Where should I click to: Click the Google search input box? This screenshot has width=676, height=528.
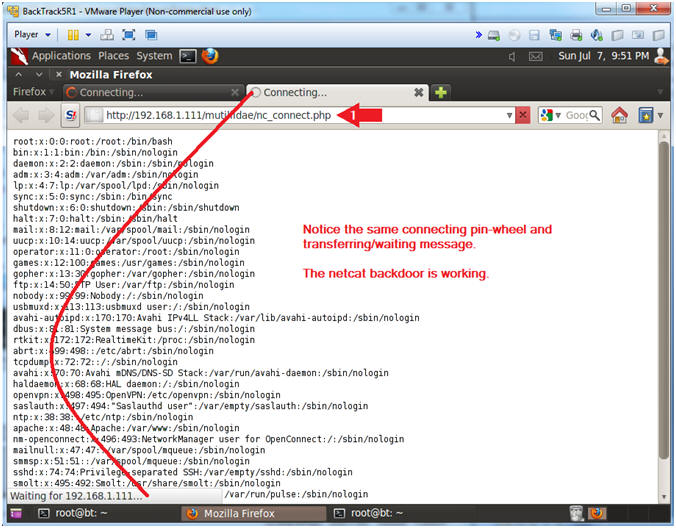[x=576, y=116]
